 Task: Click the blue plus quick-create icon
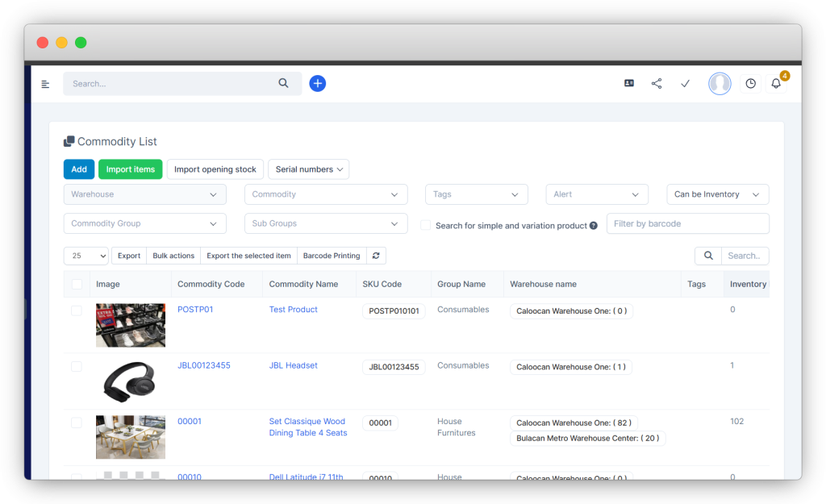point(318,83)
